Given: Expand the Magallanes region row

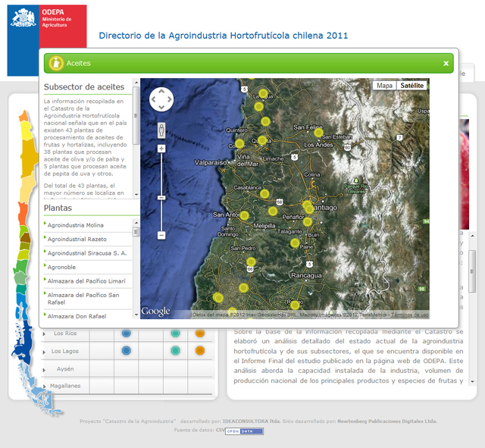Looking at the screenshot, I should coord(44,386).
